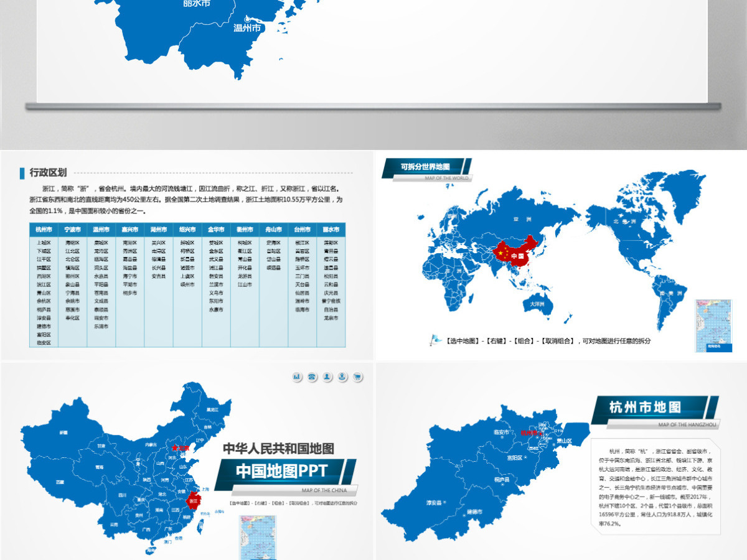Click the red Beijing star on China map

(x=174, y=447)
